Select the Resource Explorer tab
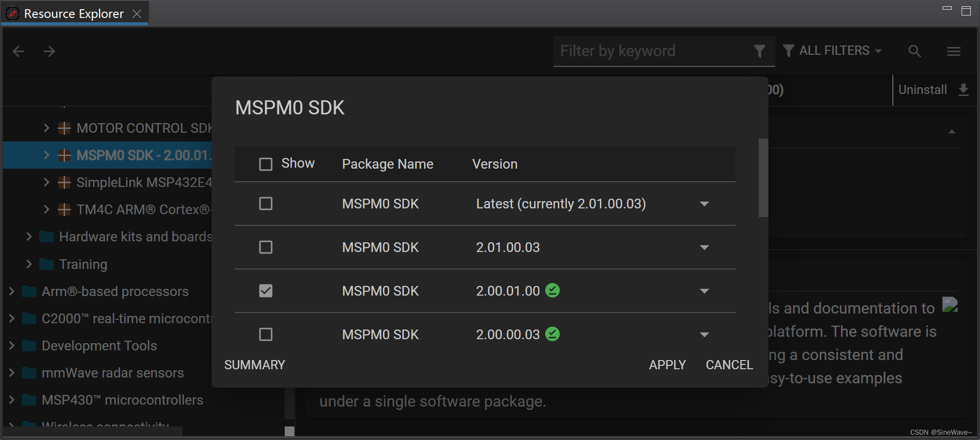Screen dimensions: 980x440 coord(74,14)
